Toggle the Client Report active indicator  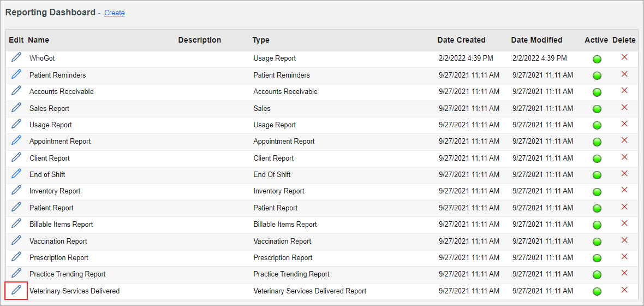[x=597, y=159]
